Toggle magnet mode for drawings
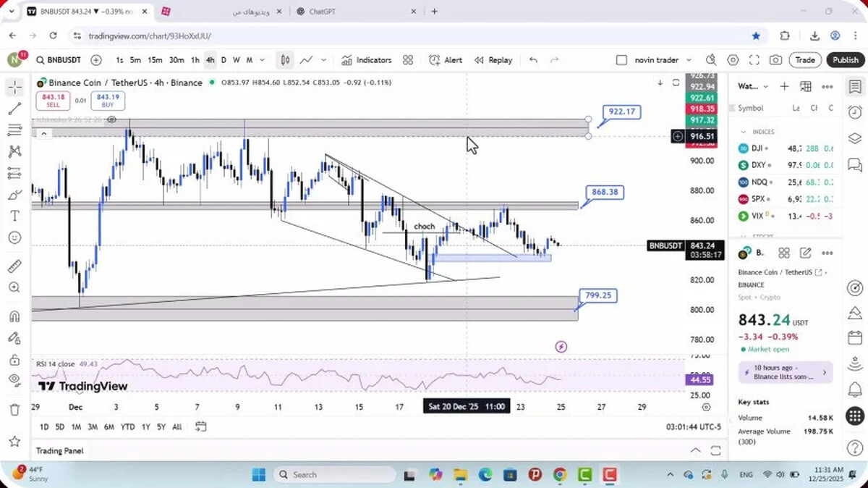Image resolution: width=868 pixels, height=488 pixels. [14, 316]
